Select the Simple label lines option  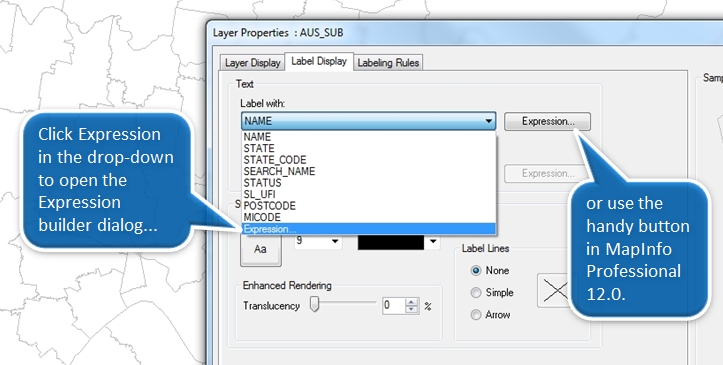pyautogui.click(x=475, y=293)
